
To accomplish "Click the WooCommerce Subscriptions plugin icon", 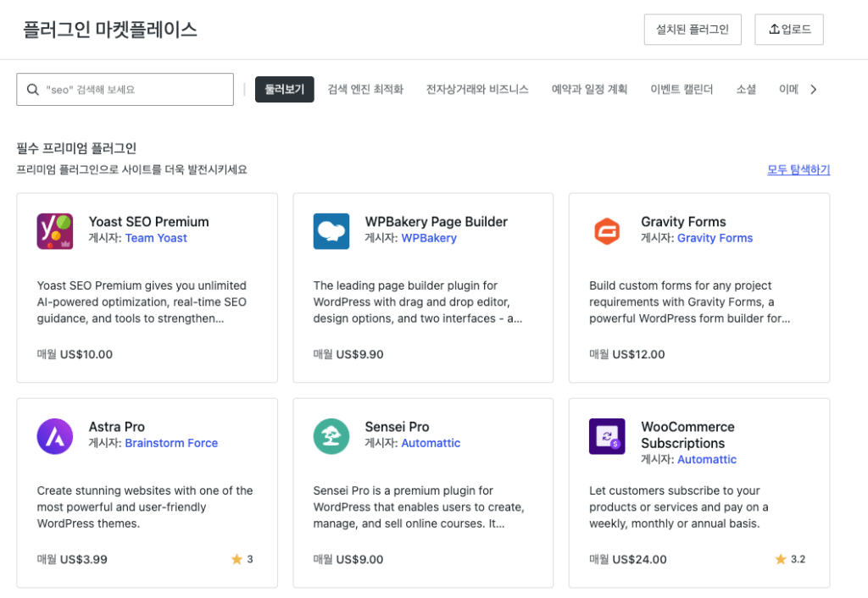I will pos(607,436).
